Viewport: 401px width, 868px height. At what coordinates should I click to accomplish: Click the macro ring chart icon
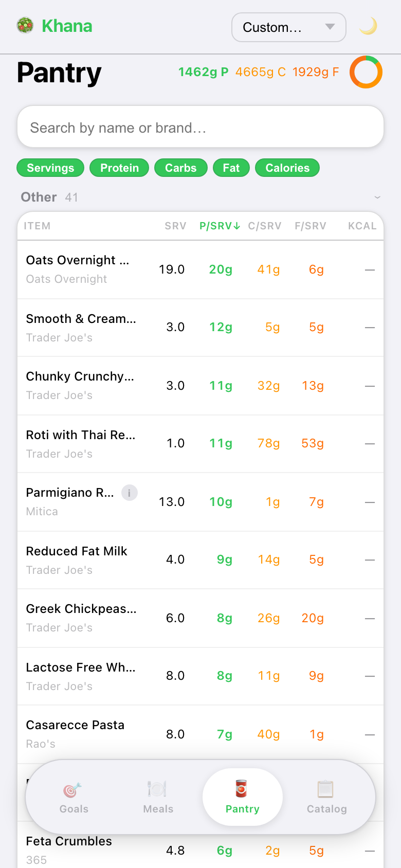point(366,72)
